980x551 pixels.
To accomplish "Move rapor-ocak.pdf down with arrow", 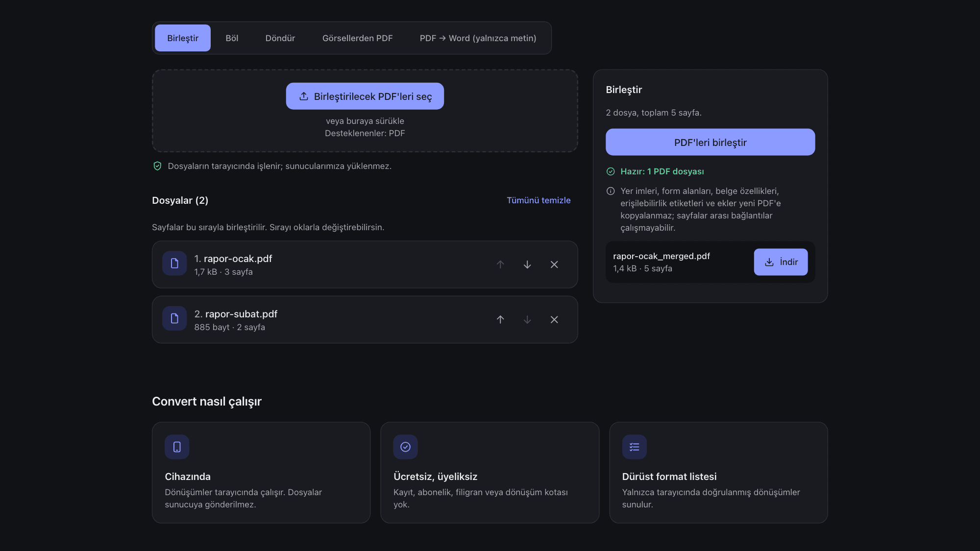I will [x=527, y=264].
